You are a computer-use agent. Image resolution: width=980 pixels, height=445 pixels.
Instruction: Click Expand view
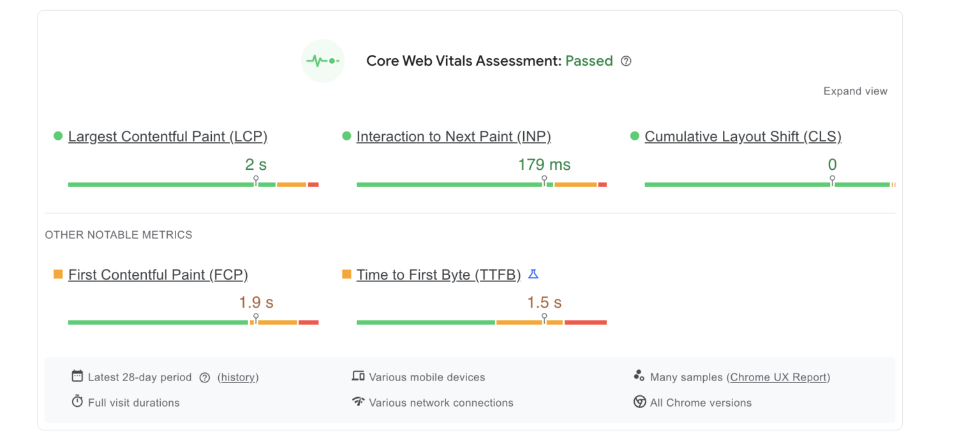click(x=855, y=91)
